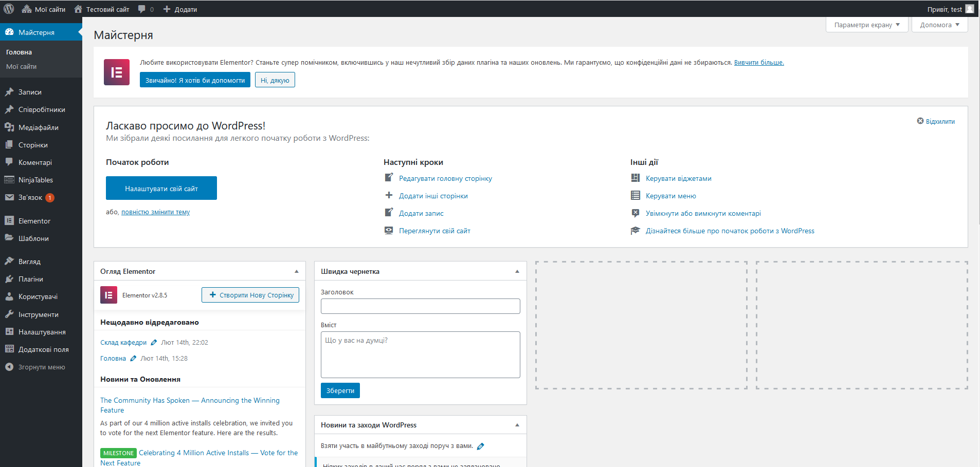Click the Ні, дякую button
The width and height of the screenshot is (980, 467).
click(x=275, y=80)
